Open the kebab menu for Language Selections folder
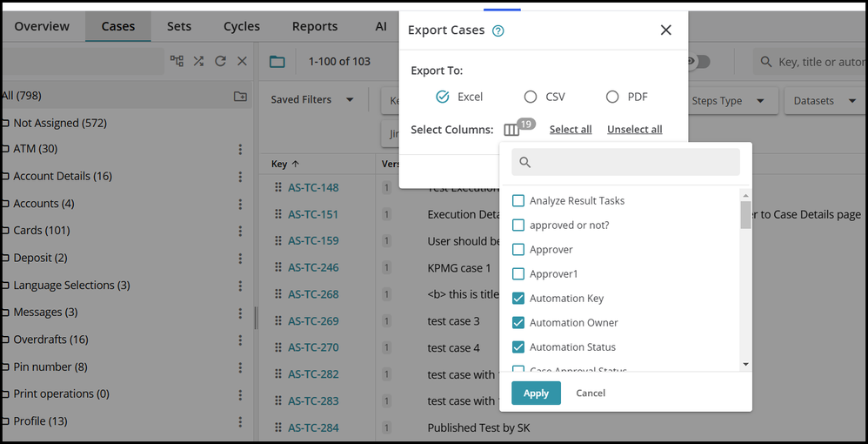The height and width of the screenshot is (444, 868). 240,286
